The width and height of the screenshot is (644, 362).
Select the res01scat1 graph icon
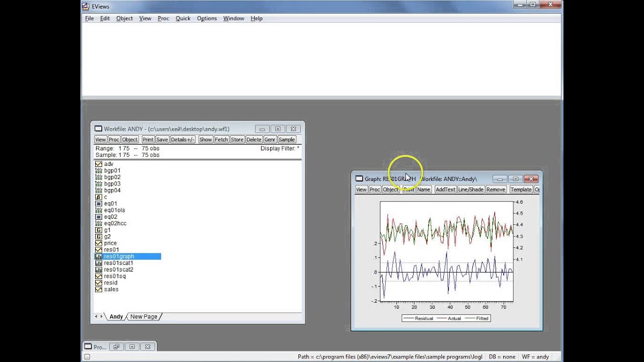(x=99, y=263)
